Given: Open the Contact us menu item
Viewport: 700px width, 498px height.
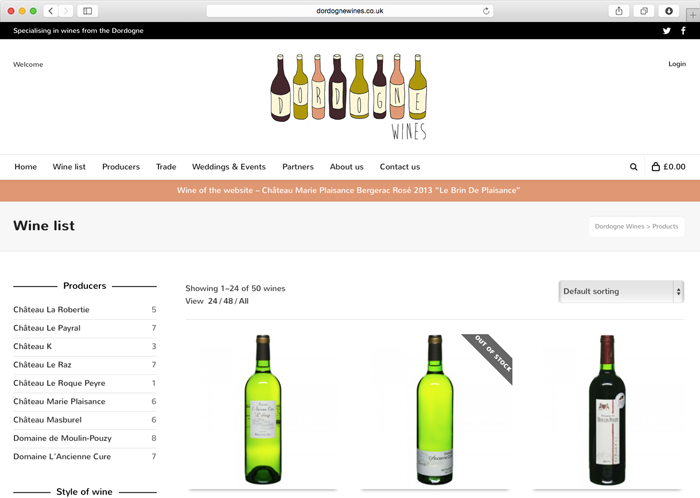Looking at the screenshot, I should point(400,167).
